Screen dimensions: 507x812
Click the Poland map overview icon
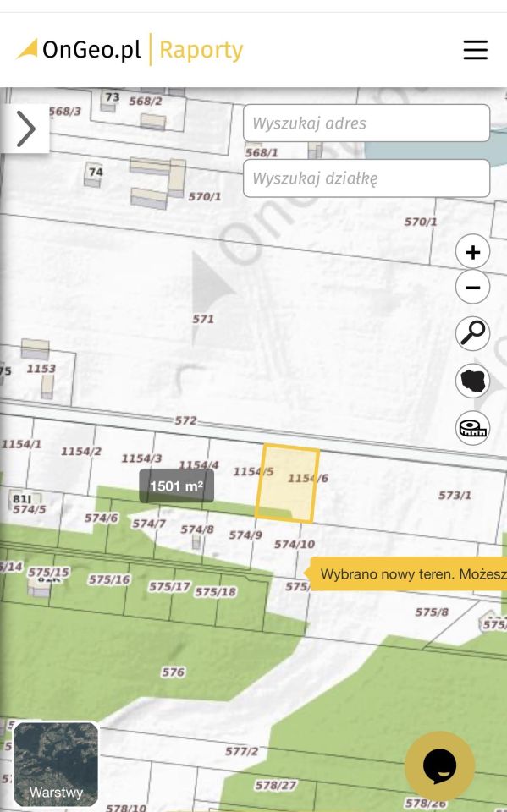472,380
